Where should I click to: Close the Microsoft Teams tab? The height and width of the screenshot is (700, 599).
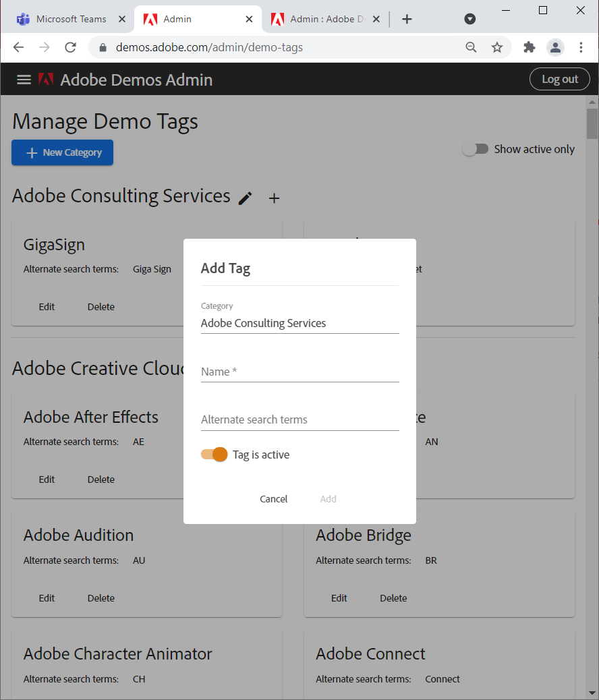click(122, 19)
